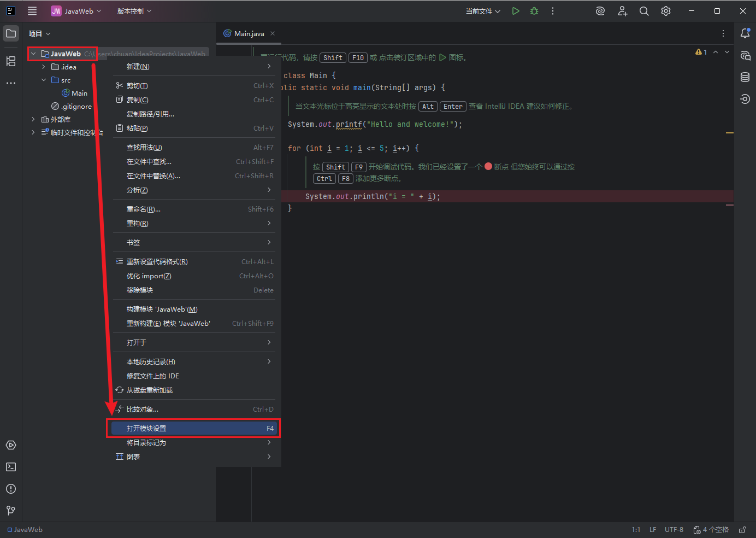
Task: Click the Search Everywhere magnifier icon
Action: tap(644, 11)
